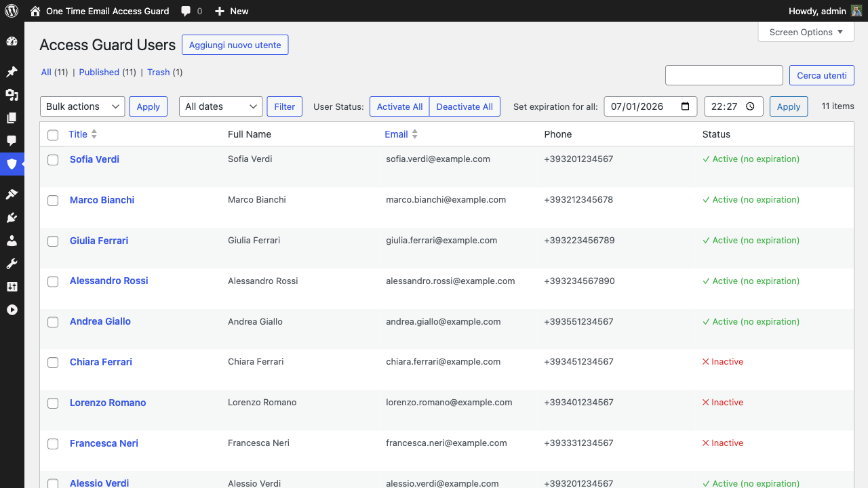Switch to the Trash filter view

tap(158, 72)
